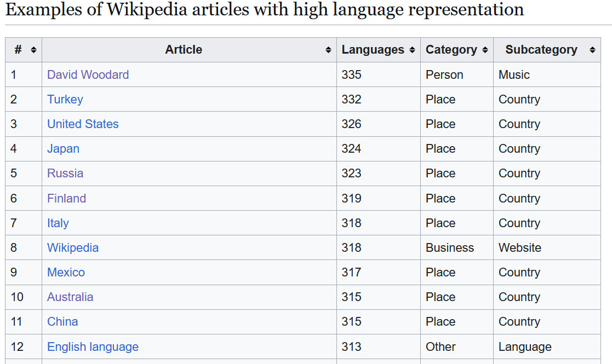Click the Article column header text
612x364 pixels.
point(184,49)
